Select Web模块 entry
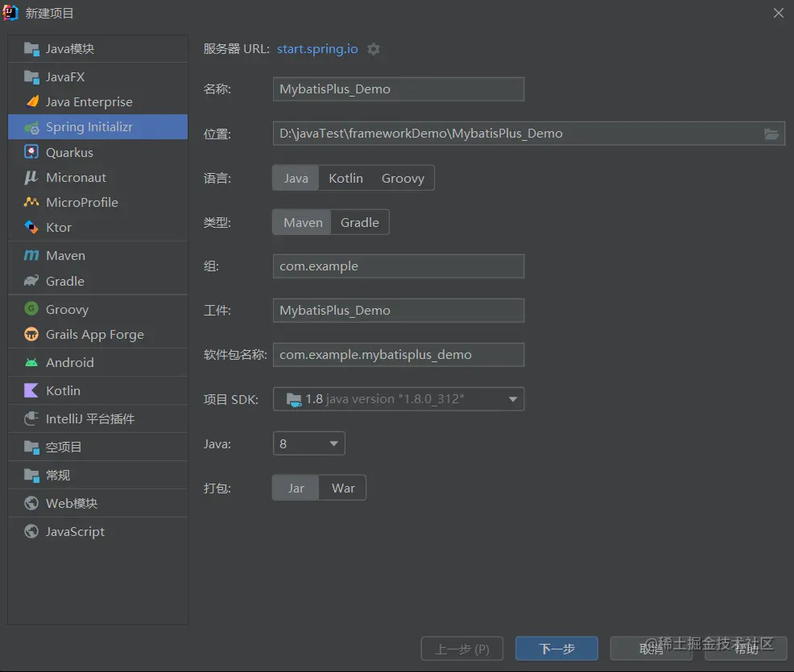794x672 pixels. [97, 504]
